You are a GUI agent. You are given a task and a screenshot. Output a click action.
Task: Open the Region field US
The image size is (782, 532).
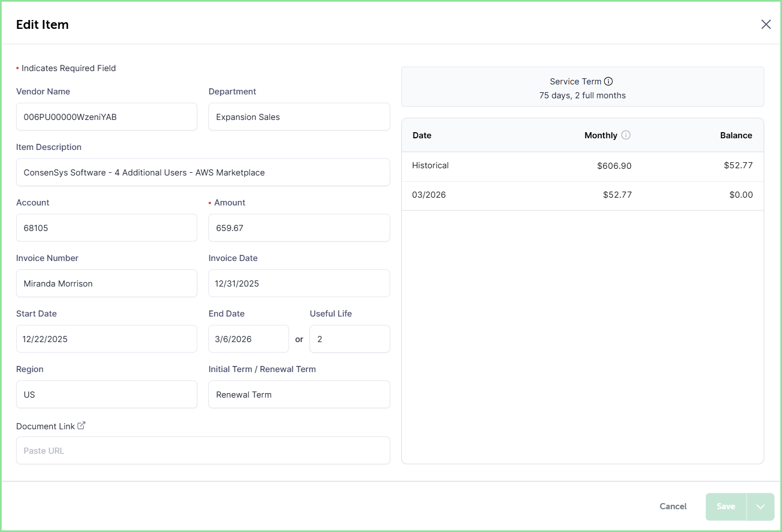[107, 394]
